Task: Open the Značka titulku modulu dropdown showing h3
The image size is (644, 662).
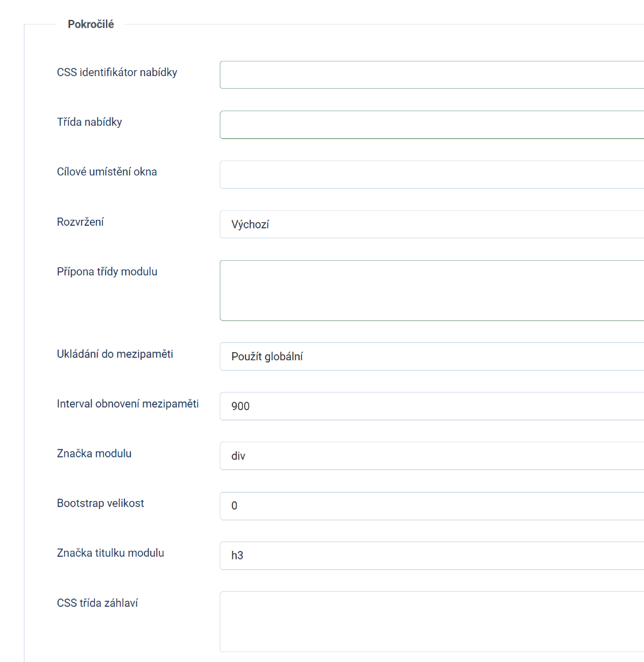Action: 432,555
